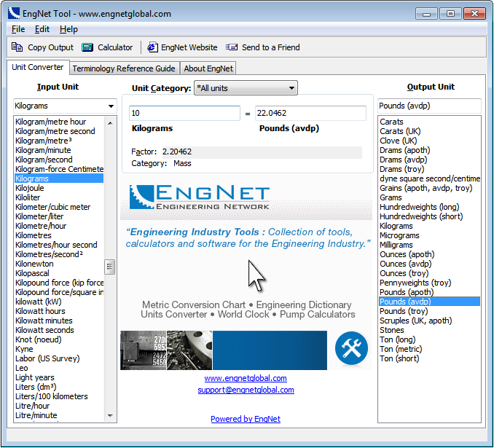Click the Powered by EngNet link
This screenshot has height=448, width=494.
(x=246, y=419)
